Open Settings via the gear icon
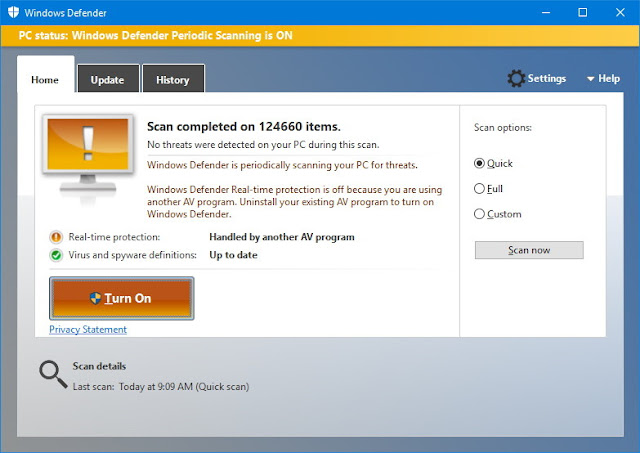640x453 pixels. pyautogui.click(x=516, y=78)
